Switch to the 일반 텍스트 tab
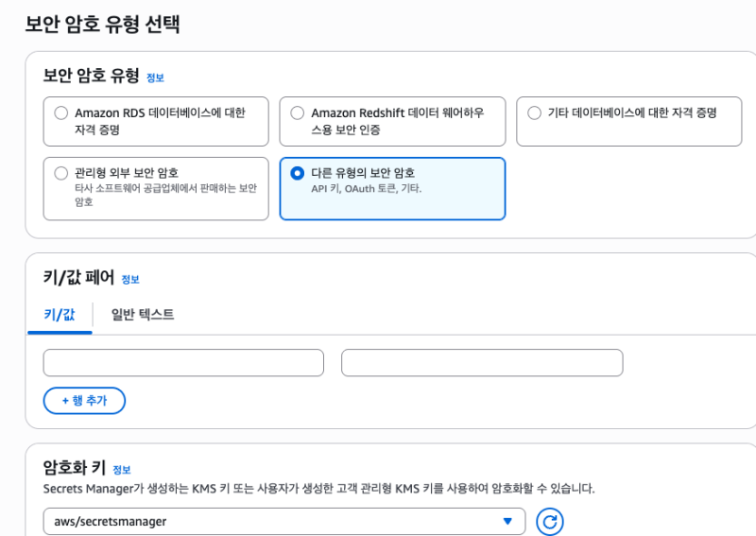The height and width of the screenshot is (536, 756). pyautogui.click(x=143, y=315)
